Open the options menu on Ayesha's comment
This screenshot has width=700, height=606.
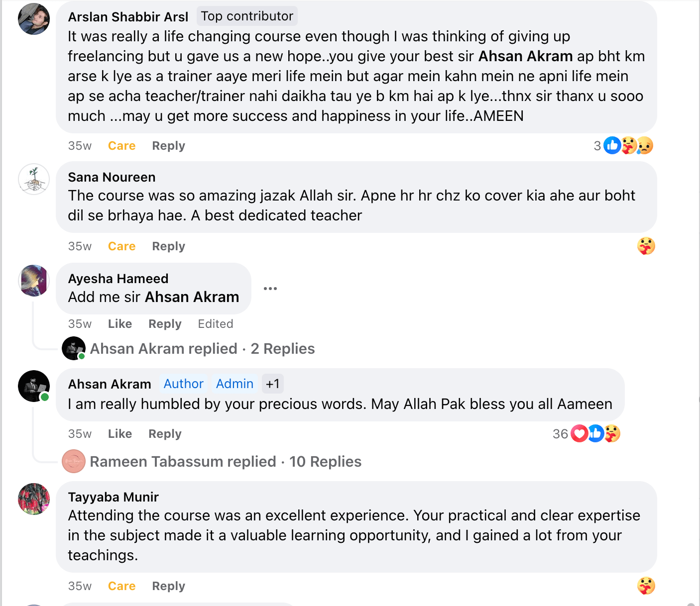(270, 288)
